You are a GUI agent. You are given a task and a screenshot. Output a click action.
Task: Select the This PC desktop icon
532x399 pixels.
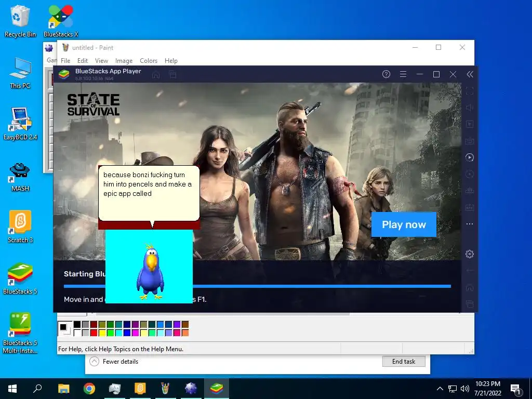coord(20,73)
